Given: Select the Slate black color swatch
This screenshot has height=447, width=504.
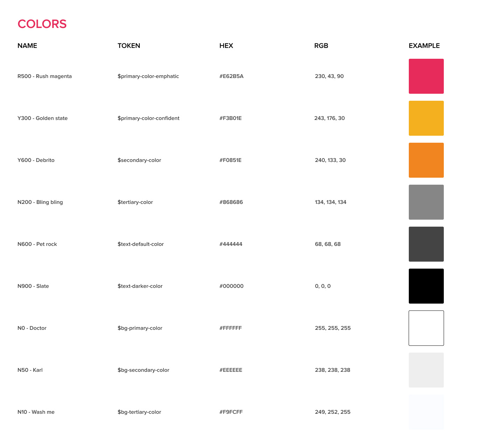Looking at the screenshot, I should pos(426,286).
